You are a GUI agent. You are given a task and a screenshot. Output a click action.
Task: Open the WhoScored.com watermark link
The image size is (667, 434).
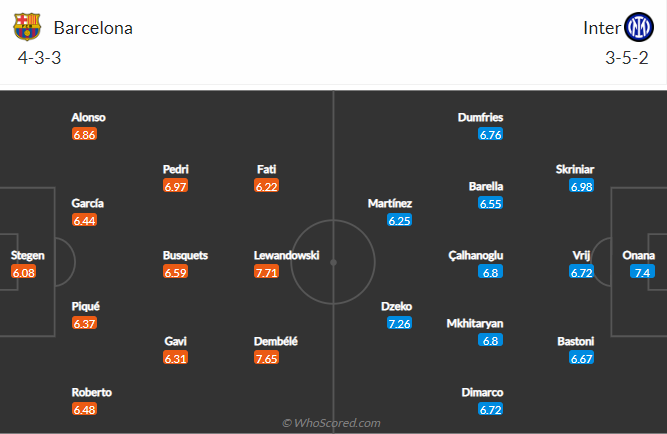click(331, 423)
